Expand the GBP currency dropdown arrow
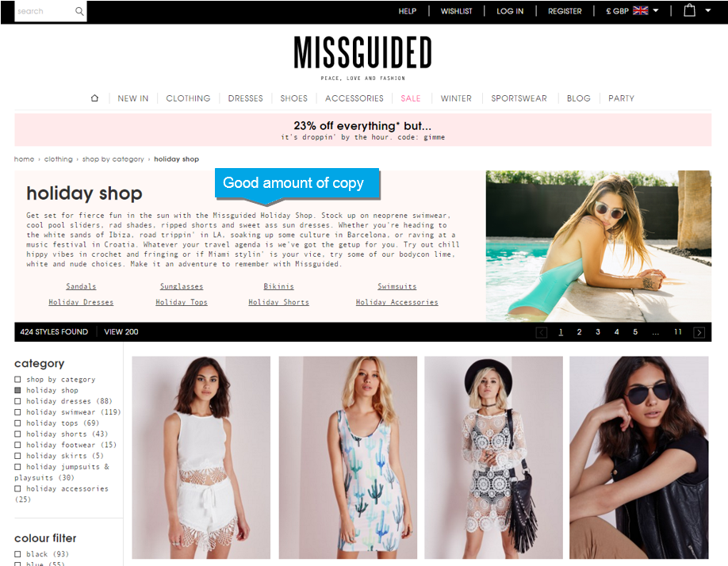Screen dimensions: 728x566 [x=656, y=10]
